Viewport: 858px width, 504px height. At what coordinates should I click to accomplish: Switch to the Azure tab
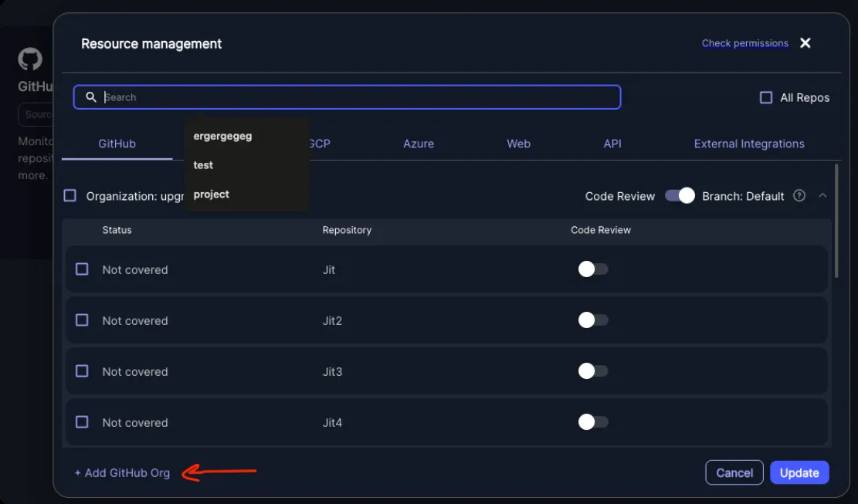click(x=419, y=144)
